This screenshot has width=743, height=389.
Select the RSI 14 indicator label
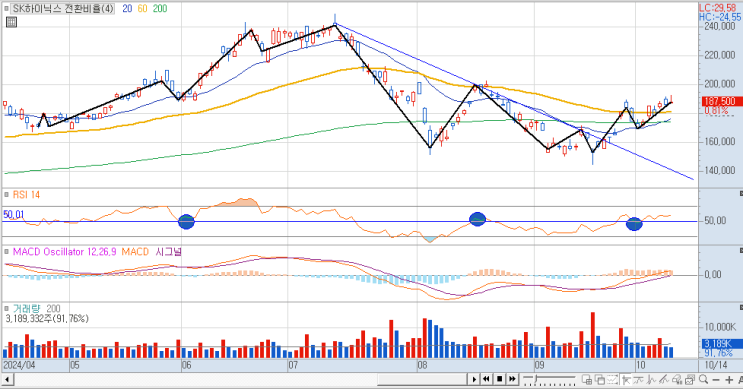click(26, 195)
